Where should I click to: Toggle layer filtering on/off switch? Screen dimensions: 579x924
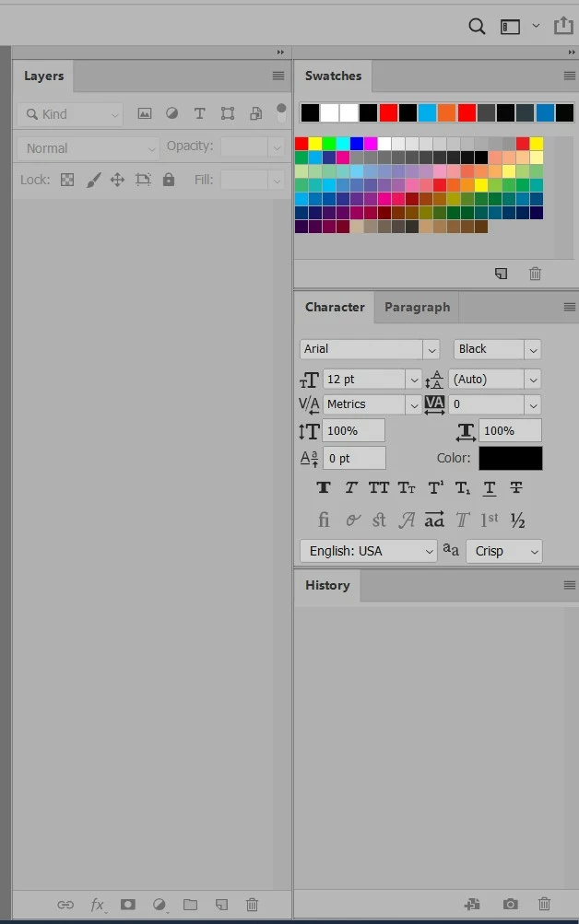pos(281,112)
